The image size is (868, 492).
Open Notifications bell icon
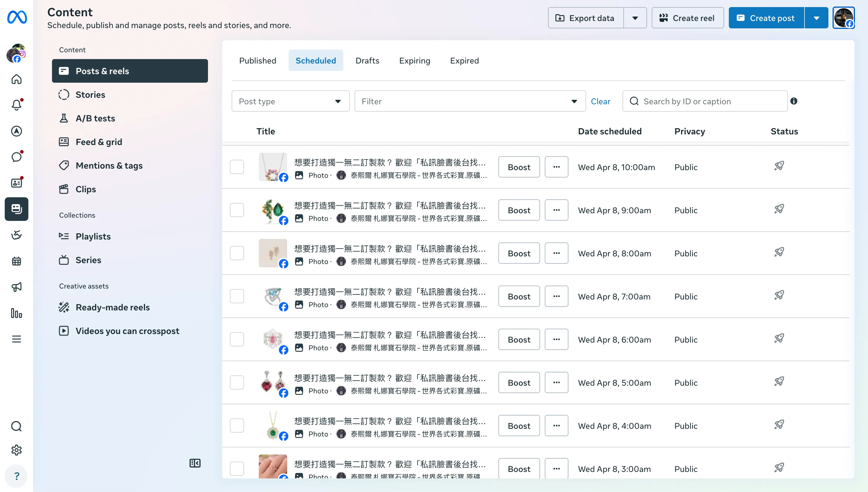(x=17, y=105)
